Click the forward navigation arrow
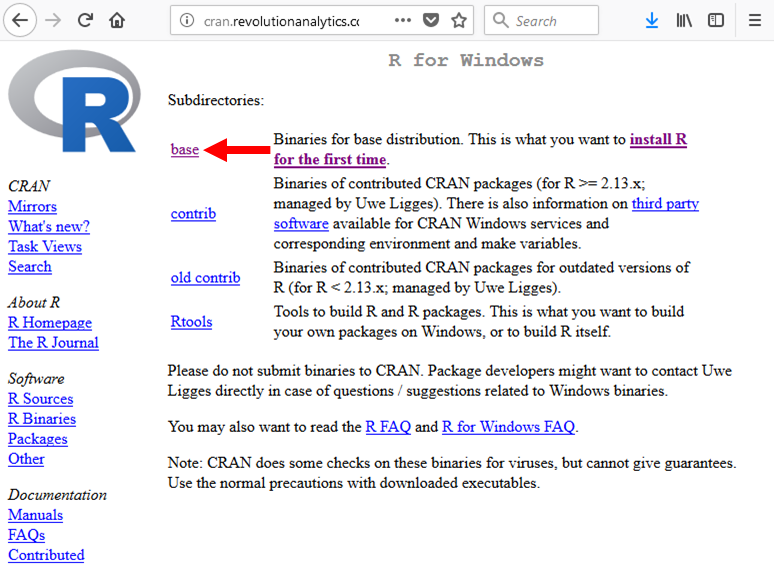This screenshot has height=574, width=774. [x=53, y=20]
